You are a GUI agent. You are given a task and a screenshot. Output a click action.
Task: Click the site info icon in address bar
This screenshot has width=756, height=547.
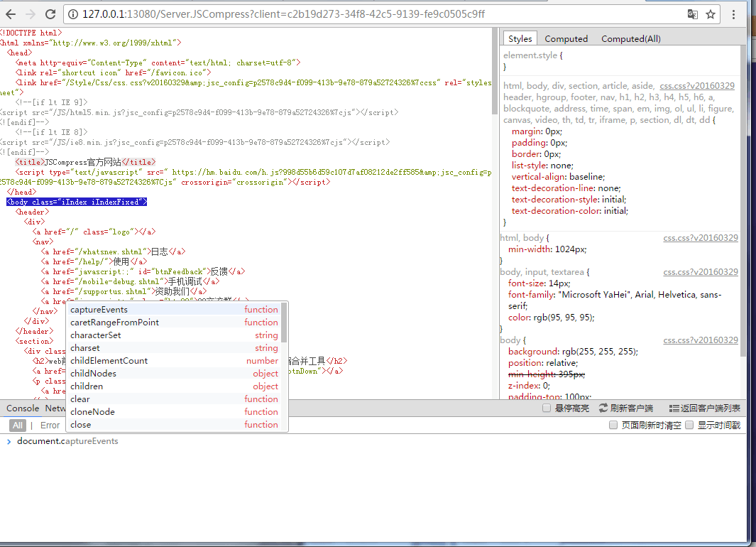click(x=73, y=14)
